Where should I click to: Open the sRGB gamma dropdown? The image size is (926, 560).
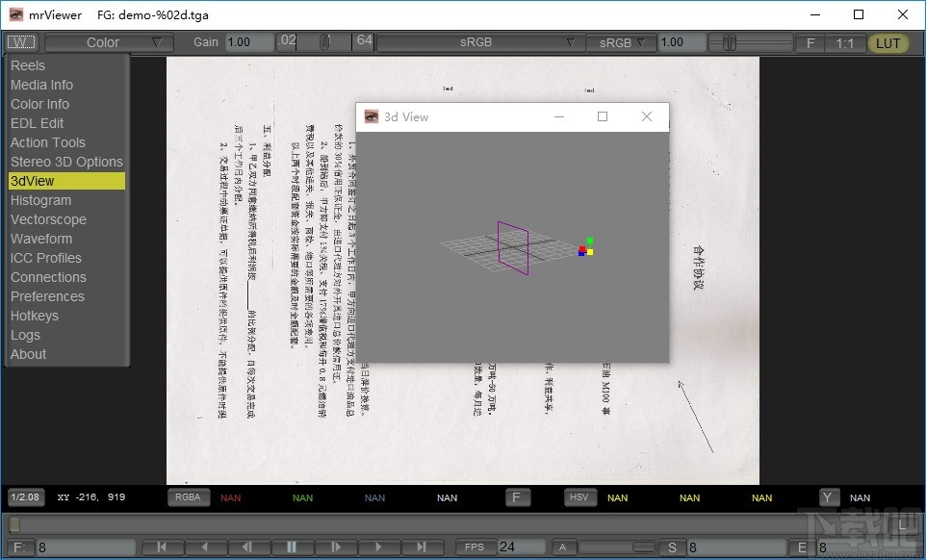coord(621,41)
